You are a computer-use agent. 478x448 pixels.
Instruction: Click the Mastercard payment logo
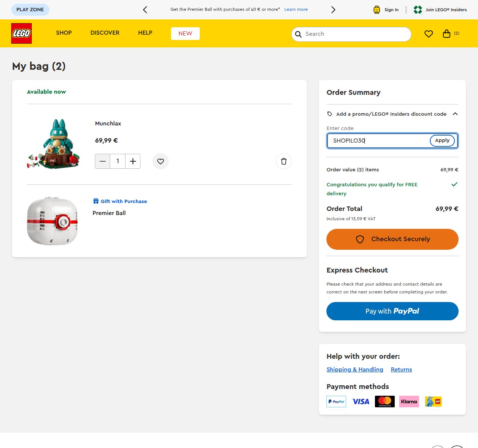click(385, 401)
